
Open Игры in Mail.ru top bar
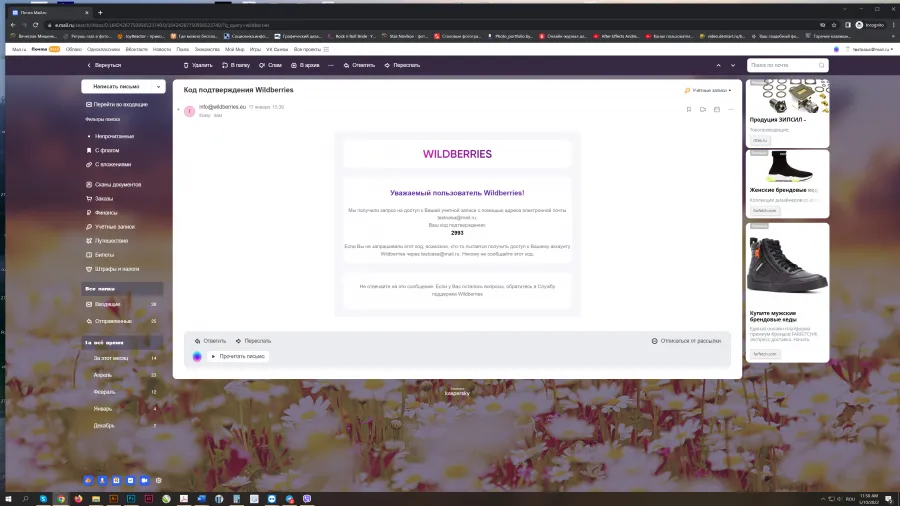click(x=255, y=49)
